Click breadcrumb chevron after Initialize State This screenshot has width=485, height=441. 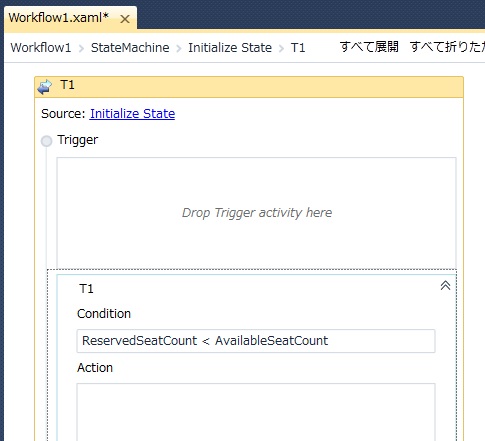[281, 49]
